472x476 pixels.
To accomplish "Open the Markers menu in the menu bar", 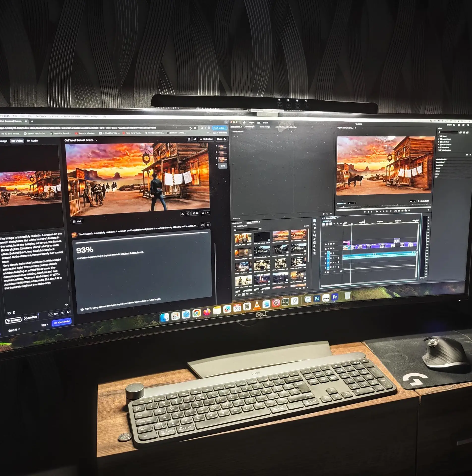I will point(54,116).
